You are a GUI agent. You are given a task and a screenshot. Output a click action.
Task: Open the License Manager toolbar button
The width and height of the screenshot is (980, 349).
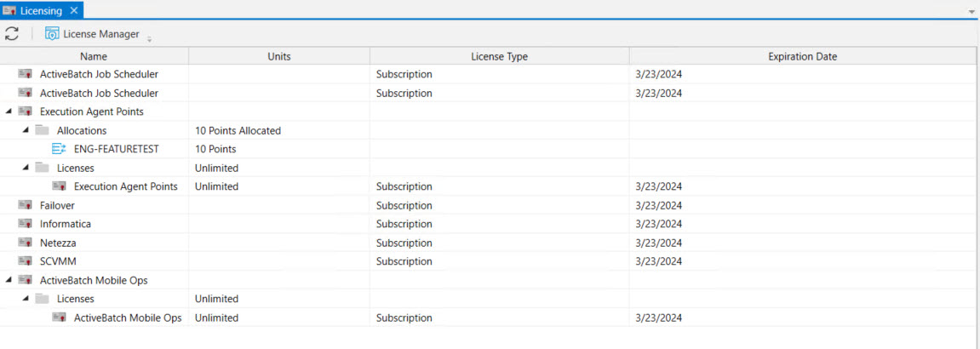point(92,34)
